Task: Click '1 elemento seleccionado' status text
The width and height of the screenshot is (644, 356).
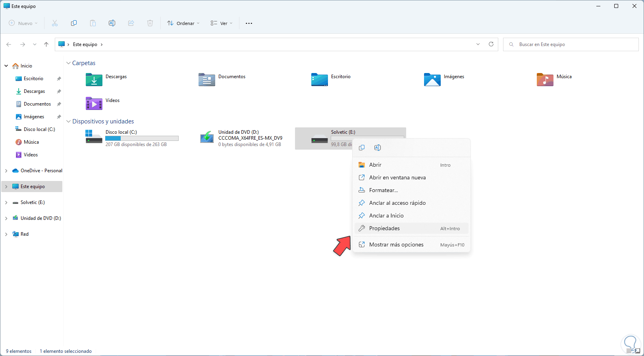Action: click(x=66, y=351)
